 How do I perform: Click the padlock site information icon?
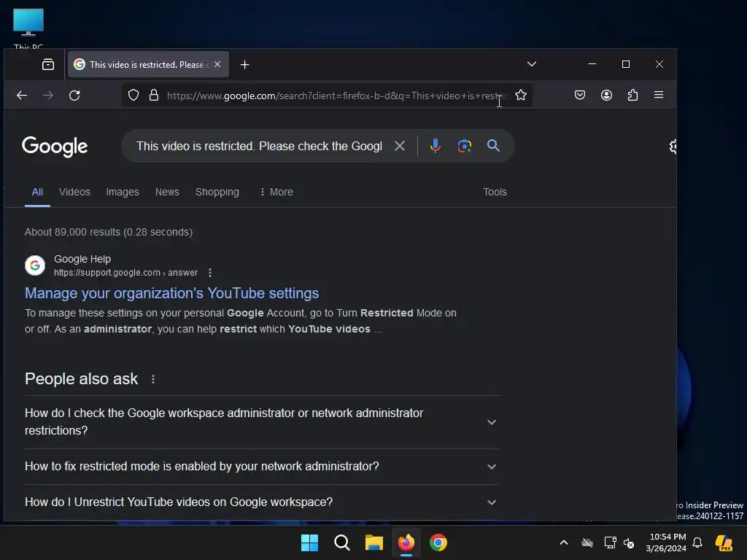coord(154,96)
